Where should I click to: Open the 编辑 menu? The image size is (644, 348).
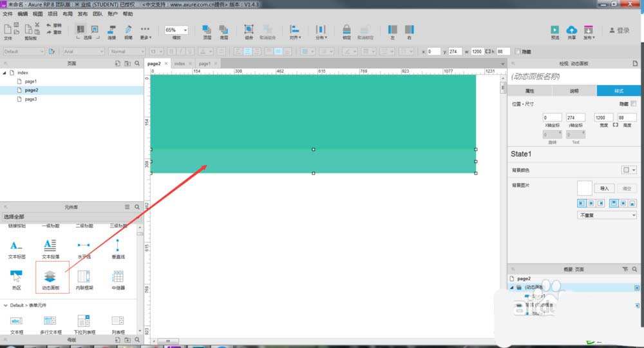[23, 14]
